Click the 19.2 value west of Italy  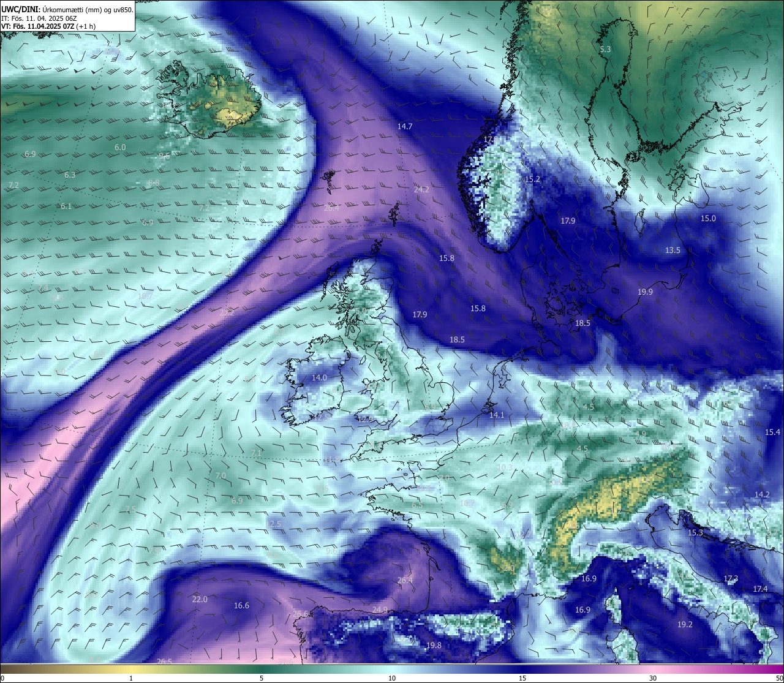click(685, 624)
